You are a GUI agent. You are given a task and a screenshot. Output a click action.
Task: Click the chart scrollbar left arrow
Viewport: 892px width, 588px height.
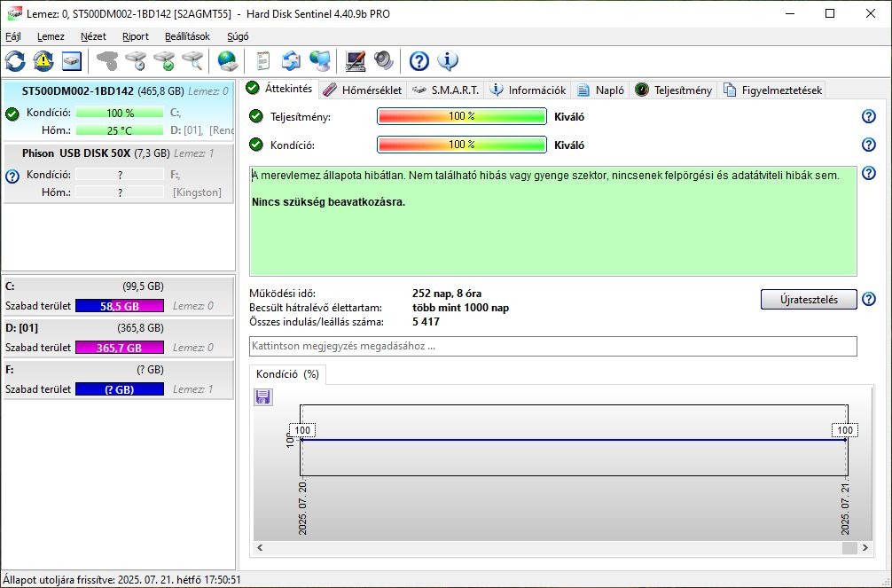260,547
